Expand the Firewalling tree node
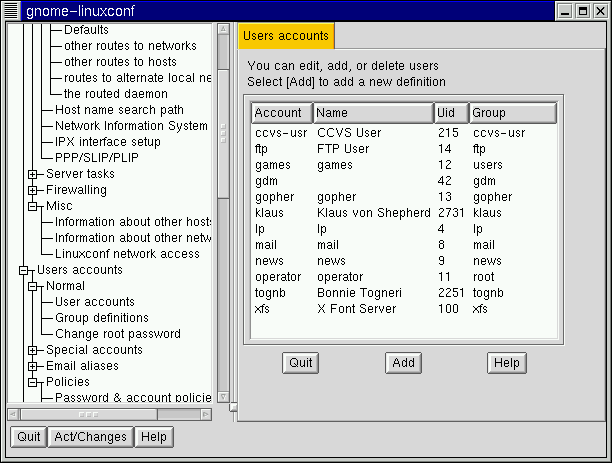 pos(33,190)
